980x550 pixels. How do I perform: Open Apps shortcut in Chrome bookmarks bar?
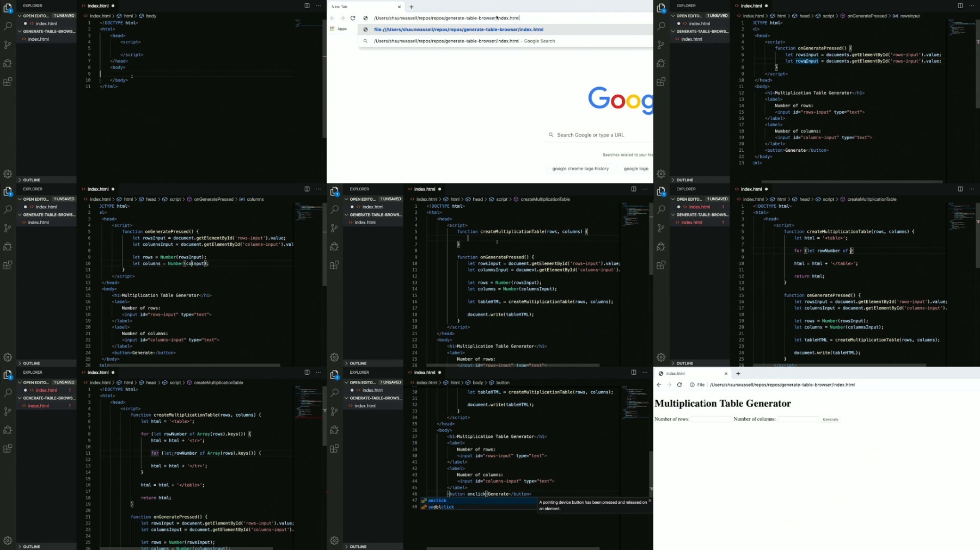tap(338, 29)
